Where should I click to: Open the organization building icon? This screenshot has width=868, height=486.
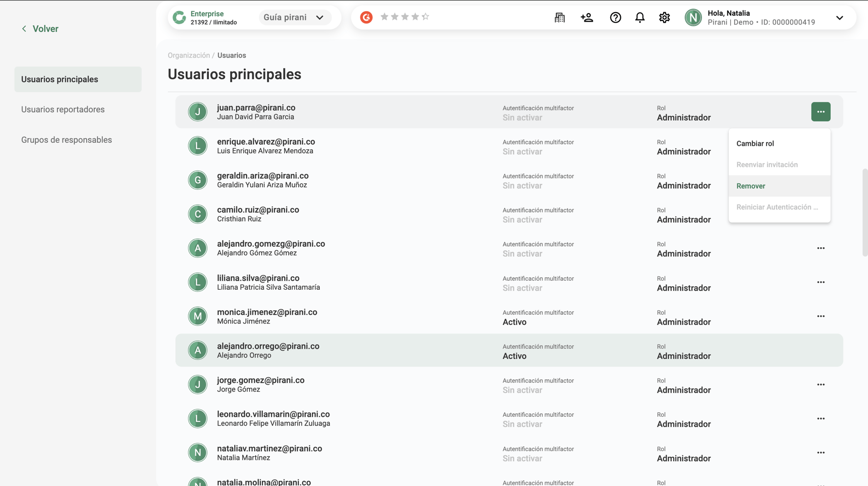(x=560, y=18)
